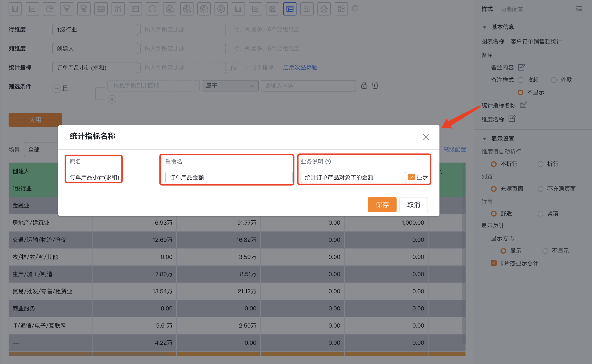
Task: Click the trash icon in filter row
Action: click(x=375, y=86)
